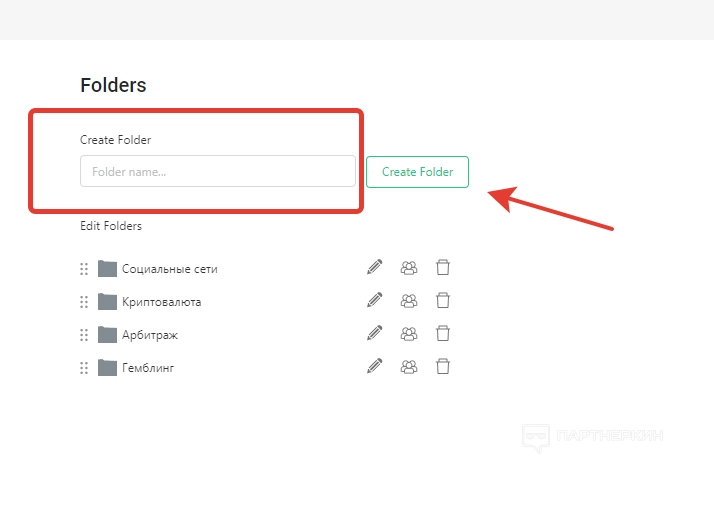The width and height of the screenshot is (714, 505).
Task: Delete the Социальные сети folder
Action: click(443, 267)
